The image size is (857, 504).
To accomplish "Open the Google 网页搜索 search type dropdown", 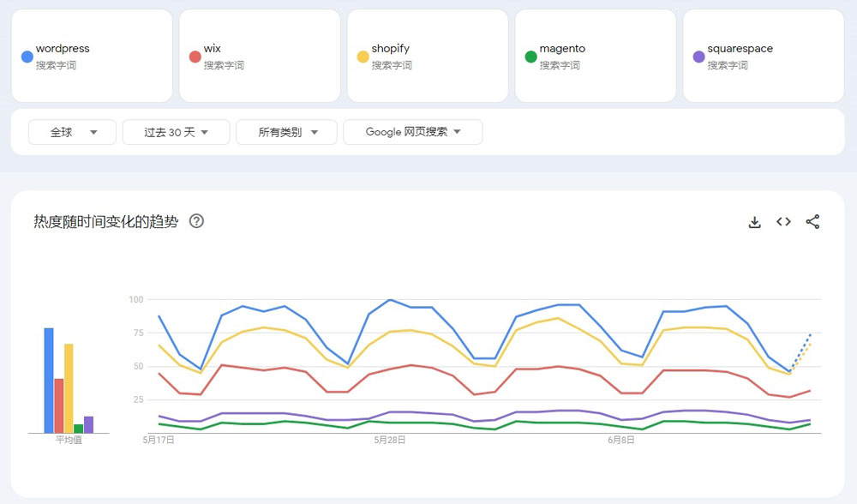I will [x=413, y=132].
